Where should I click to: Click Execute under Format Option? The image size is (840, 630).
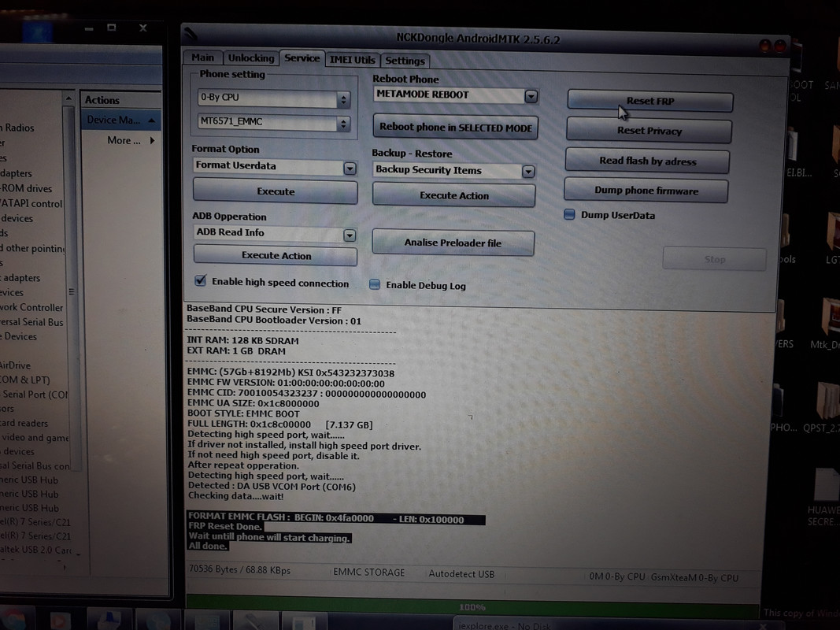coord(276,191)
